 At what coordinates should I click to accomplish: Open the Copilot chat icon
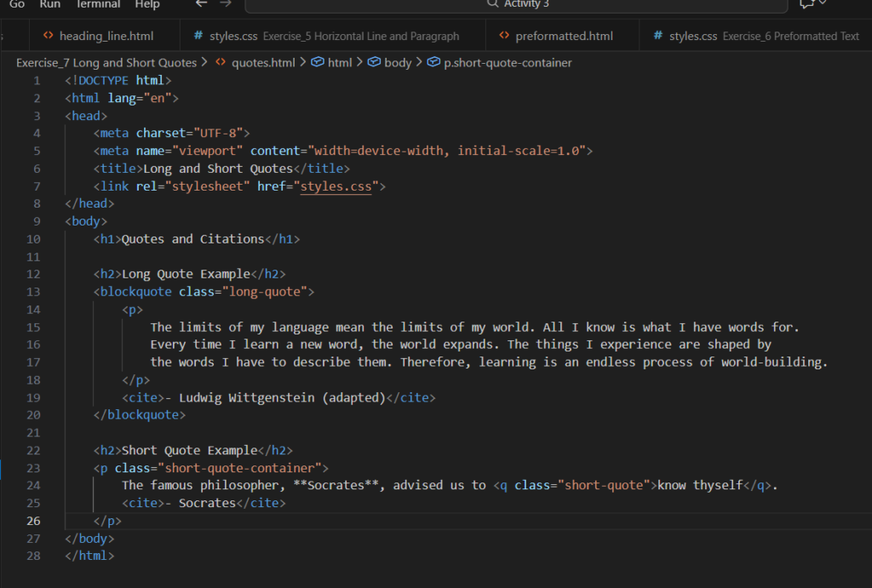[806, 4]
